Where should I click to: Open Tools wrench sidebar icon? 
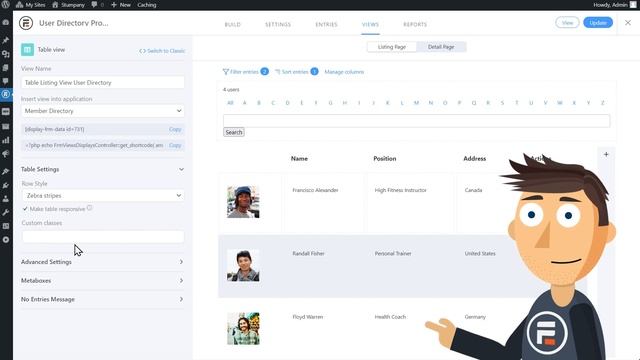point(6,212)
